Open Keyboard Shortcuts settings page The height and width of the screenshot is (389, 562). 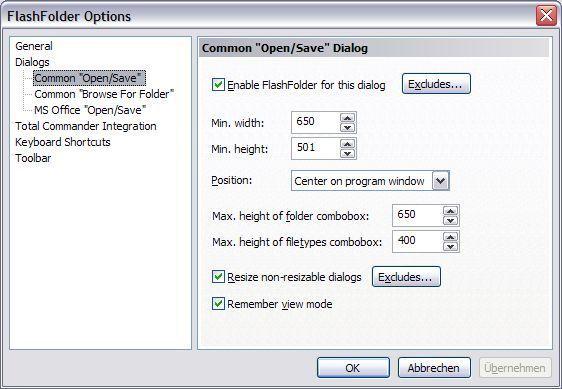click(63, 142)
